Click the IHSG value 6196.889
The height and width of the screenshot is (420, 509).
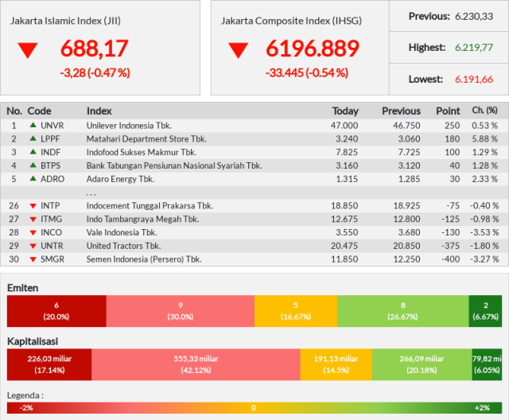313,49
